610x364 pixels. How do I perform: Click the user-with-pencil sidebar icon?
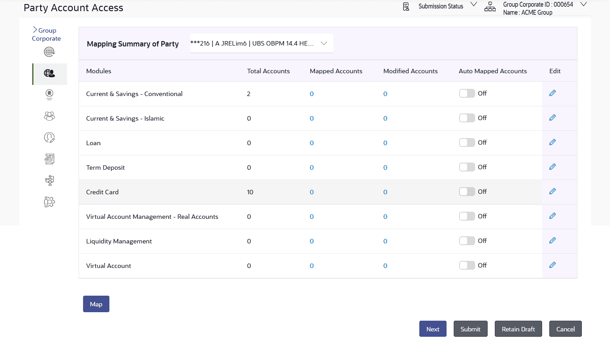(49, 138)
